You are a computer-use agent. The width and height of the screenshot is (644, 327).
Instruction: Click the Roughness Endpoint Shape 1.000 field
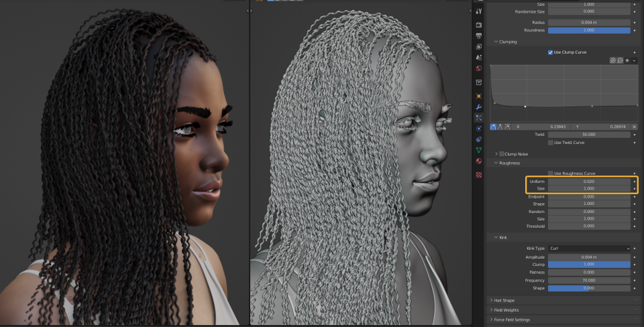(x=589, y=204)
